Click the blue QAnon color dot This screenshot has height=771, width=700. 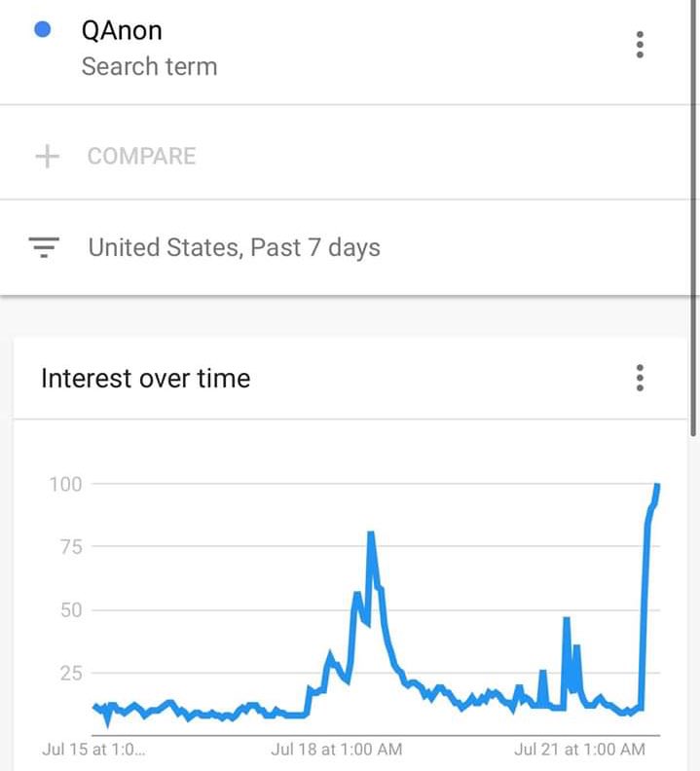pos(42,29)
